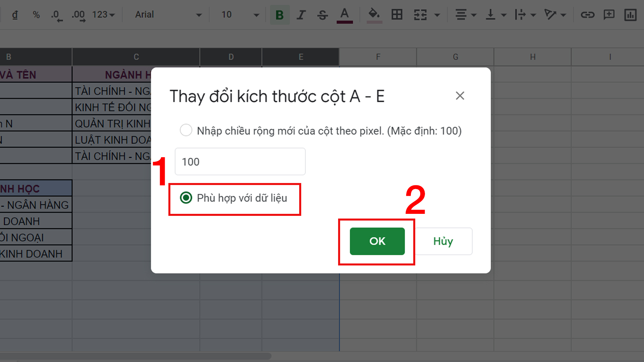The height and width of the screenshot is (362, 644).
Task: Open the text color picker
Action: click(x=344, y=15)
